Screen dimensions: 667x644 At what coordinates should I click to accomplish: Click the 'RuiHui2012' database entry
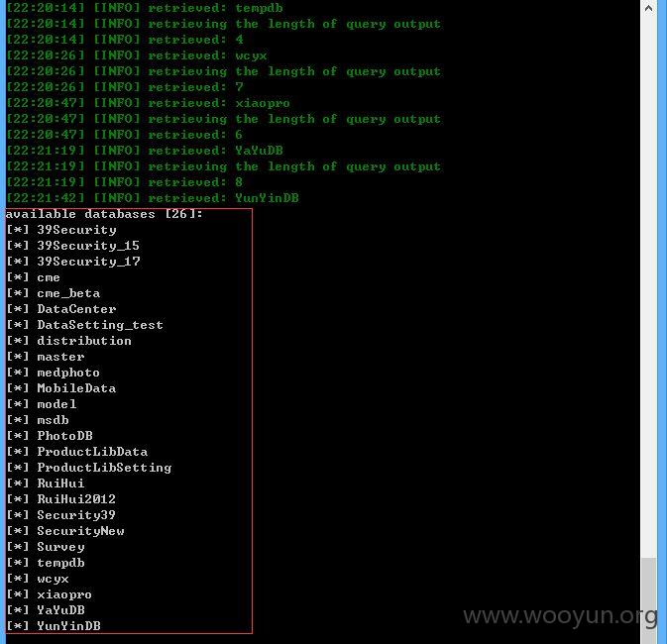[x=61, y=499]
